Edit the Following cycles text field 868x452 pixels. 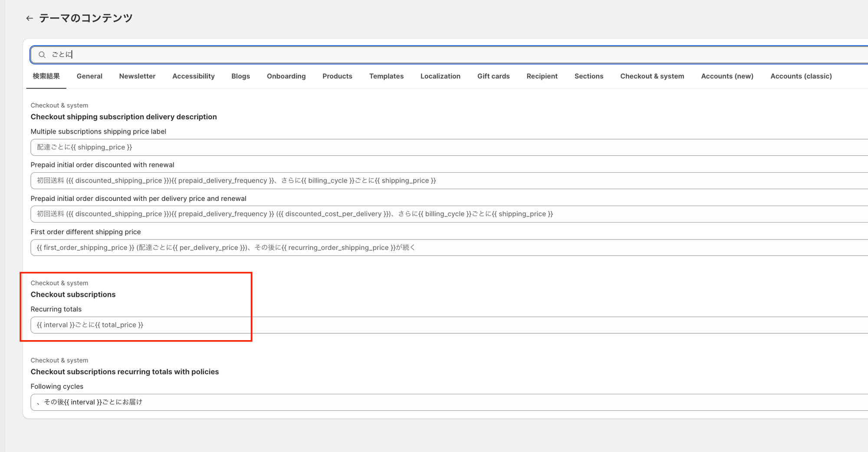(x=434, y=402)
